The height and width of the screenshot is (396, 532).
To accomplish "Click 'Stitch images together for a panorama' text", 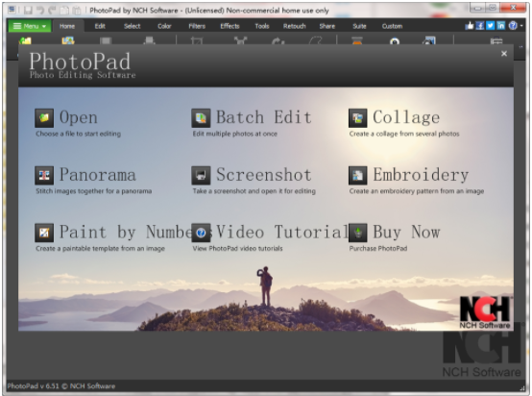I will click(x=94, y=191).
